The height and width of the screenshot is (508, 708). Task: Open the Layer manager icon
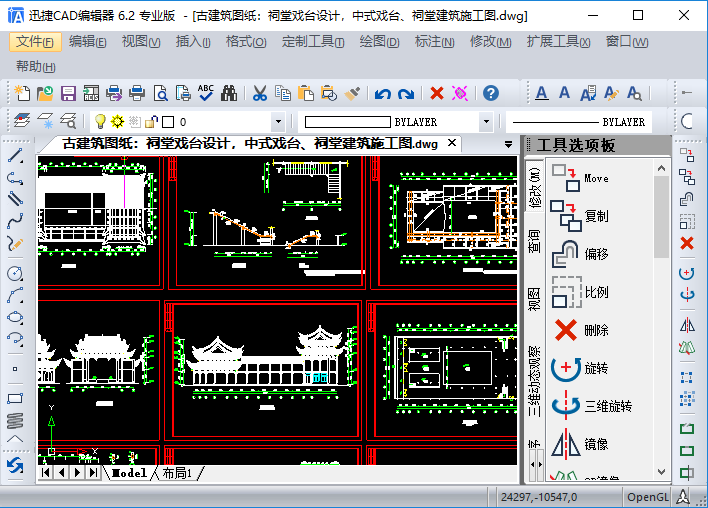[22, 121]
